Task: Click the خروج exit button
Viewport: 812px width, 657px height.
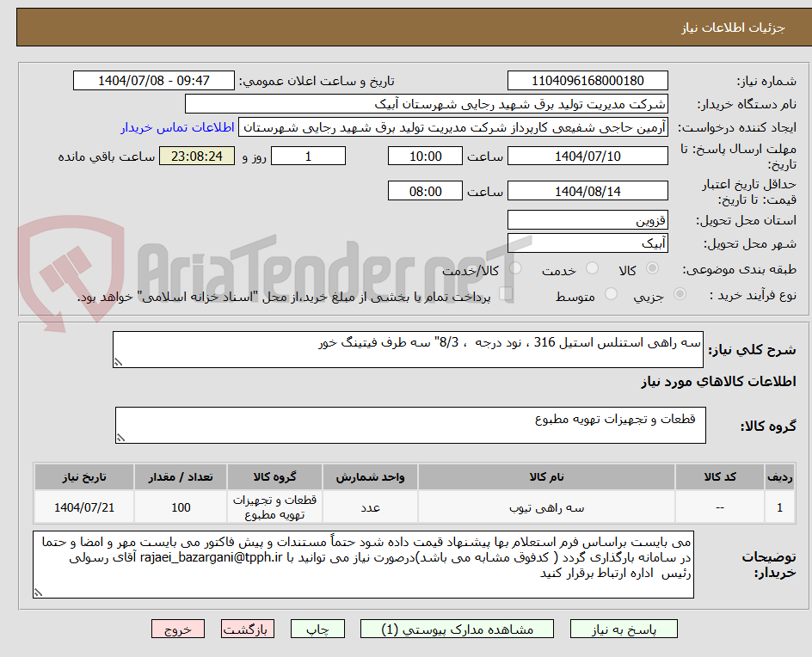Action: pyautogui.click(x=178, y=629)
